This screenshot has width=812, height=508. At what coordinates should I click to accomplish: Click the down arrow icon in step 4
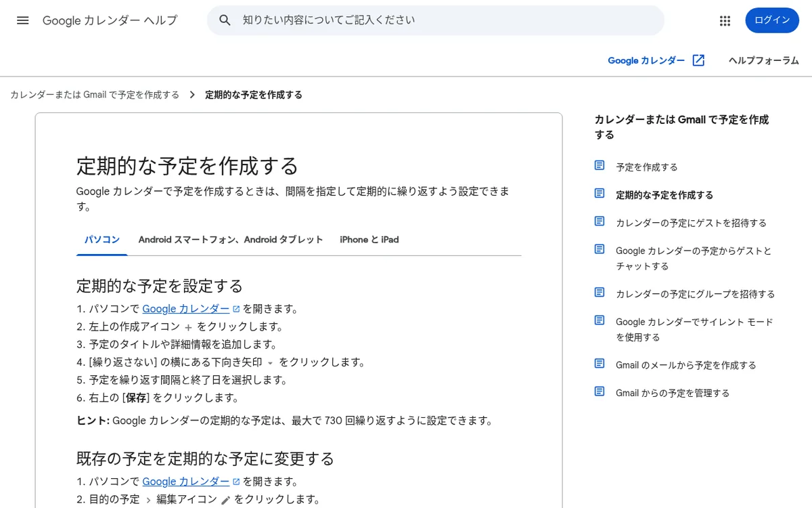point(270,363)
